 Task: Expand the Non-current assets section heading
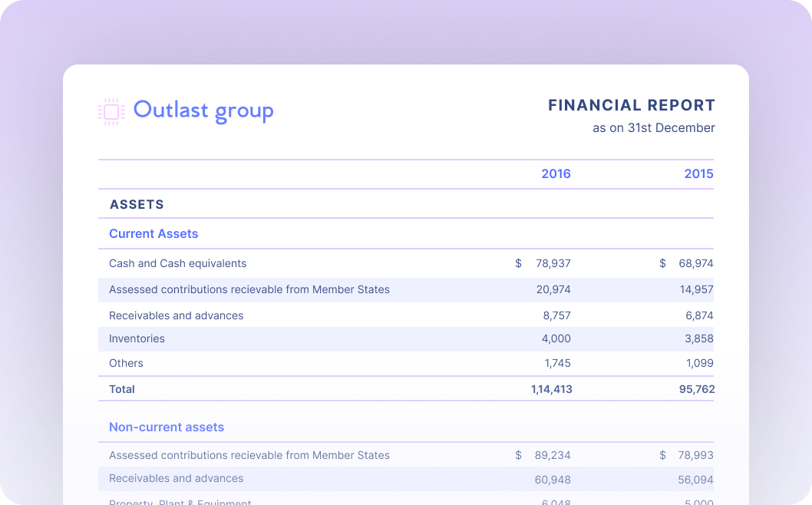[x=167, y=427]
